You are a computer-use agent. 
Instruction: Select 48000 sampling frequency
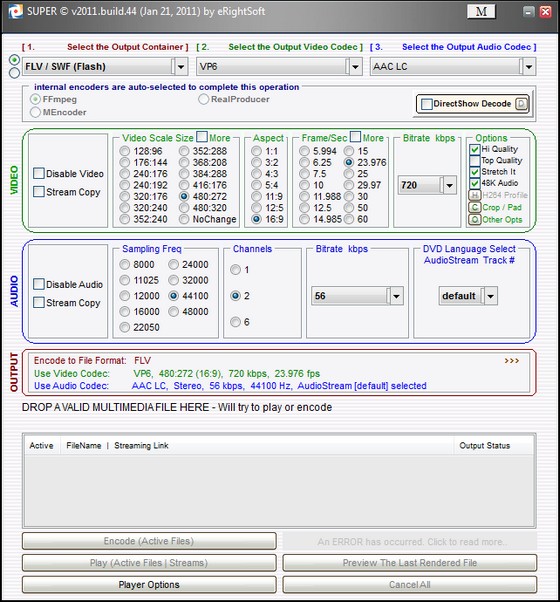pos(173,311)
